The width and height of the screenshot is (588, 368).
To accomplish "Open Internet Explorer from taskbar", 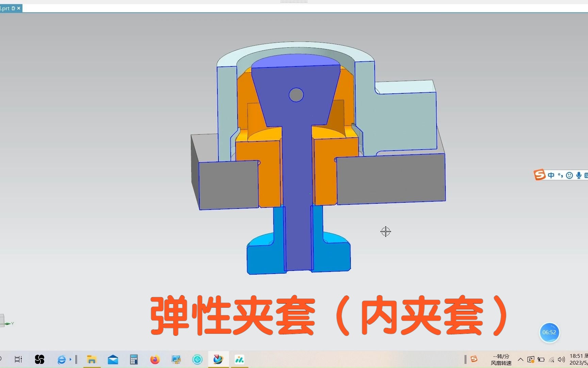I will coord(62,359).
